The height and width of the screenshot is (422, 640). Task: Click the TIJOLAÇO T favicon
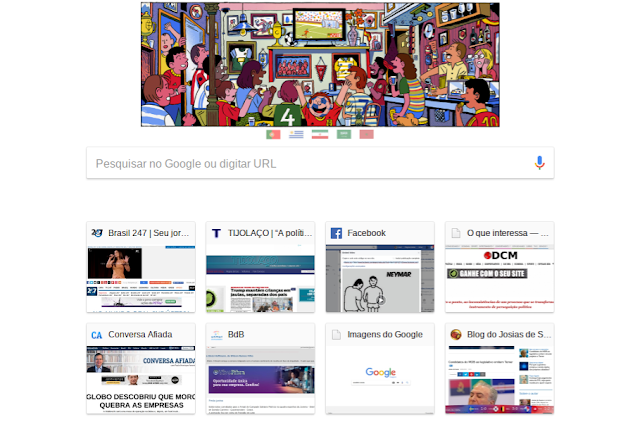click(216, 233)
